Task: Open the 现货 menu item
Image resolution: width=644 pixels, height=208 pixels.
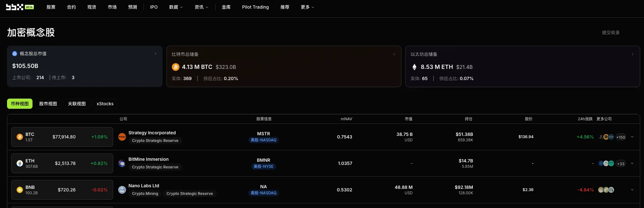Action: pyautogui.click(x=92, y=7)
